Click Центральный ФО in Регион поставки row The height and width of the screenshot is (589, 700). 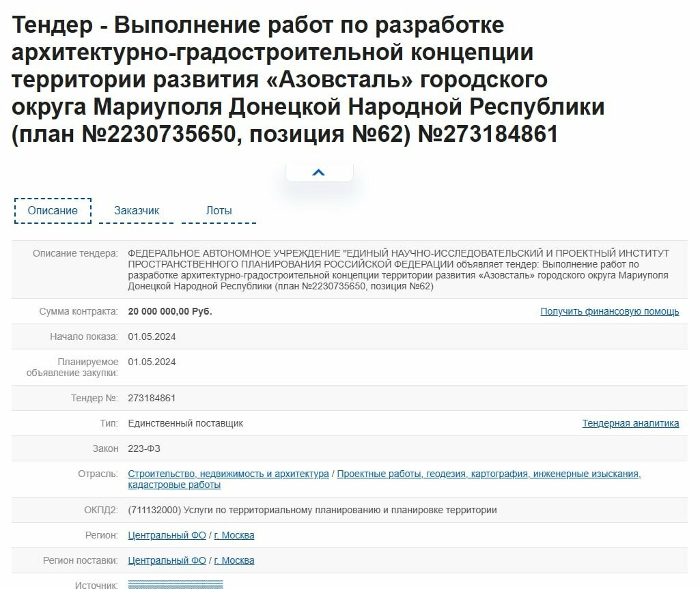point(167,560)
